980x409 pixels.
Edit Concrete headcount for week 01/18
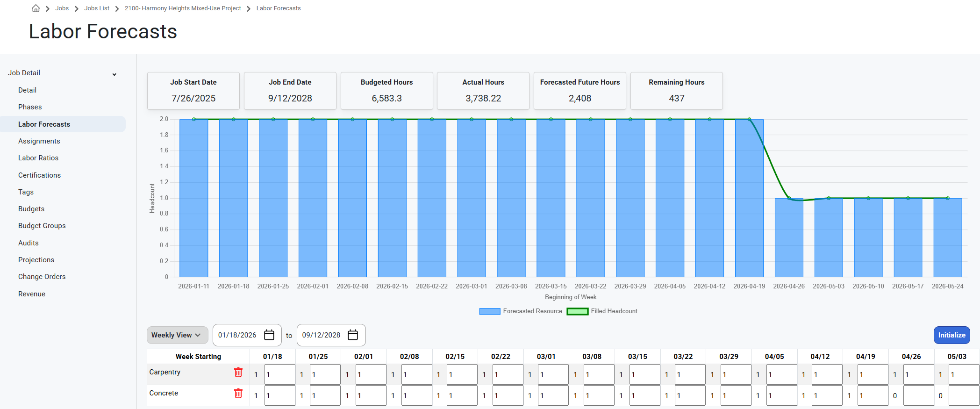point(279,395)
